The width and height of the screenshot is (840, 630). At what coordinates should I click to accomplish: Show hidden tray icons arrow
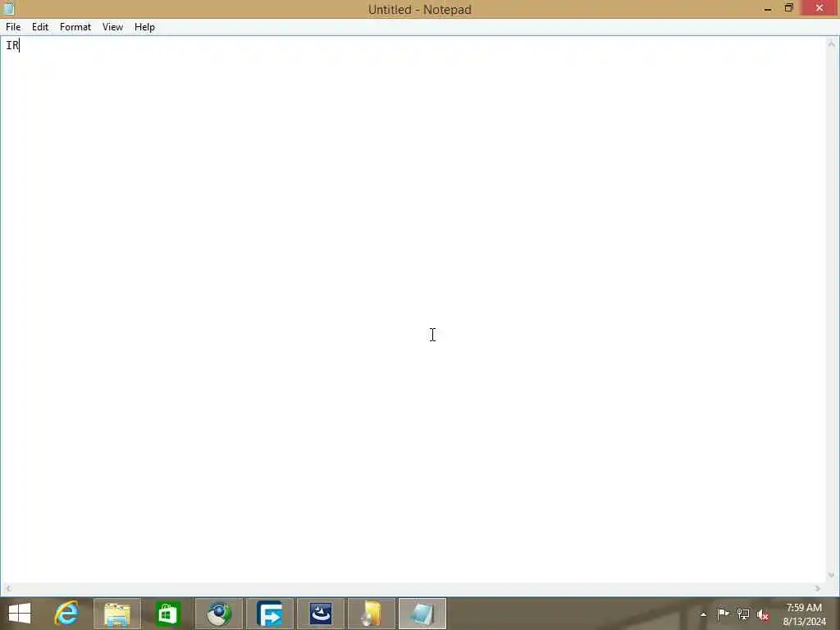click(703, 614)
